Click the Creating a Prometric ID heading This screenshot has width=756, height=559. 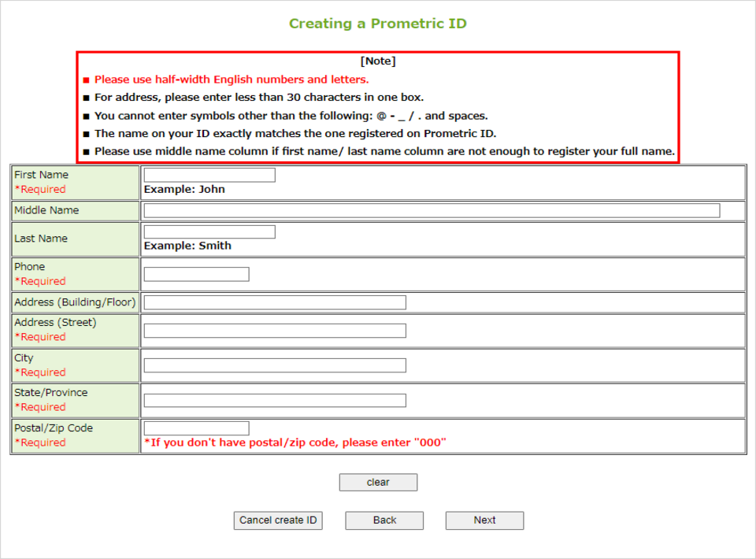(x=377, y=24)
